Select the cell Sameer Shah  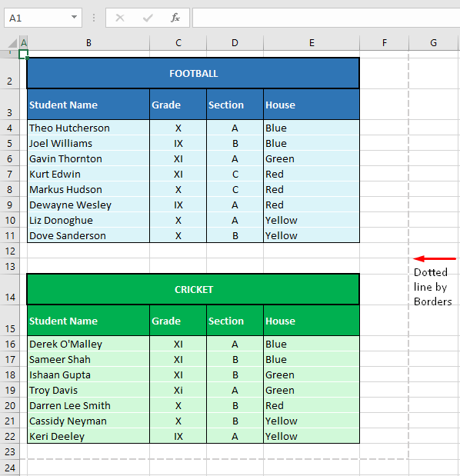click(88, 359)
